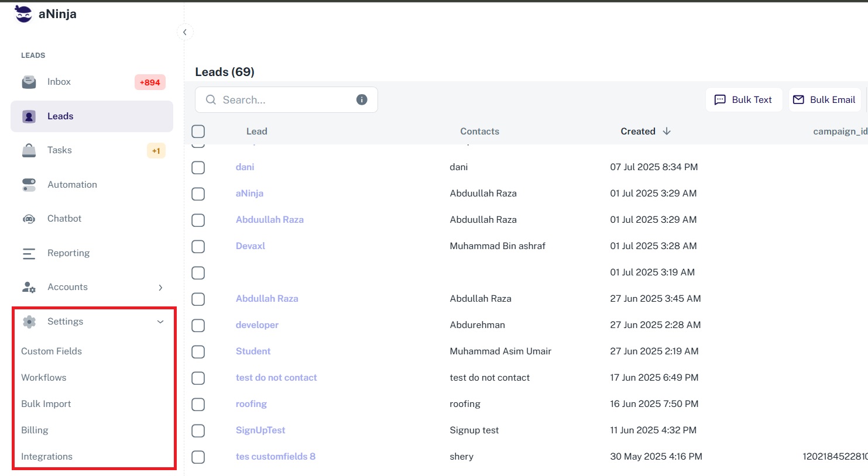Click the search info icon

point(362,100)
